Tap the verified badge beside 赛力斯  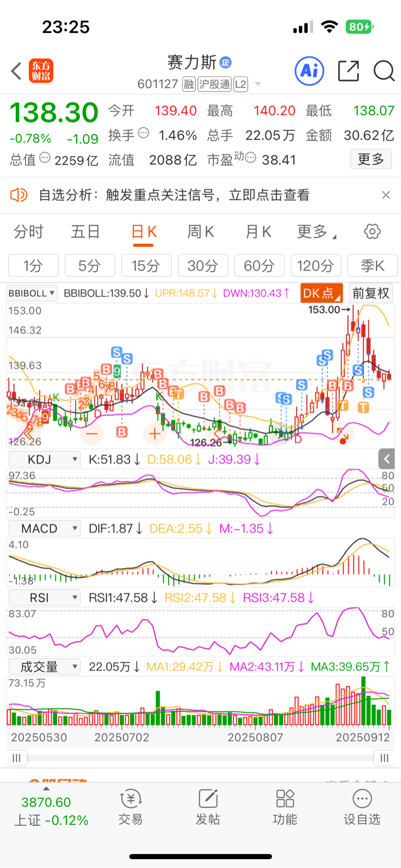coord(226,62)
